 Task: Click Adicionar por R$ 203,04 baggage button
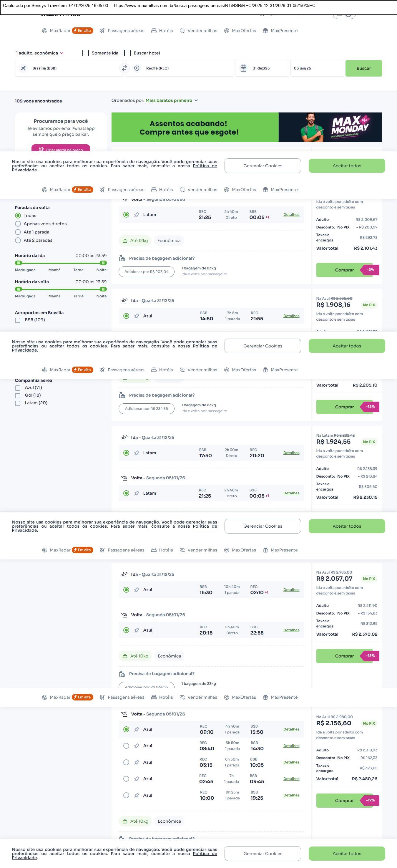(147, 271)
